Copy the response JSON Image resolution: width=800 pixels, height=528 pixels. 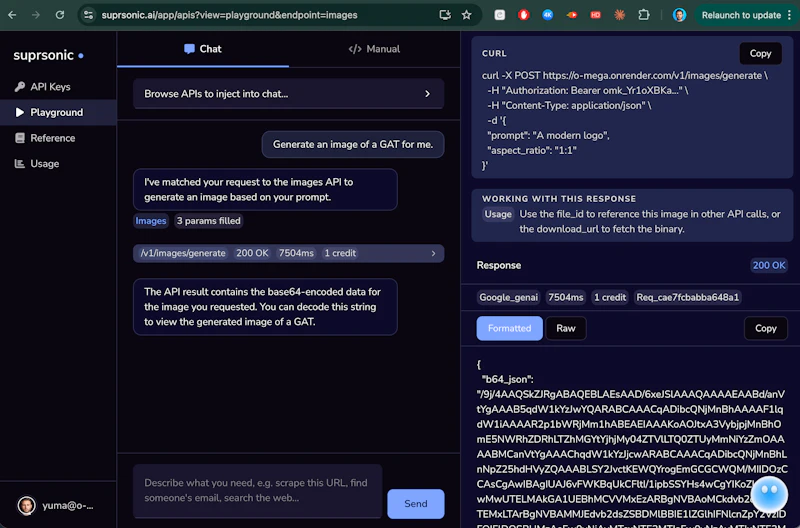tap(766, 328)
